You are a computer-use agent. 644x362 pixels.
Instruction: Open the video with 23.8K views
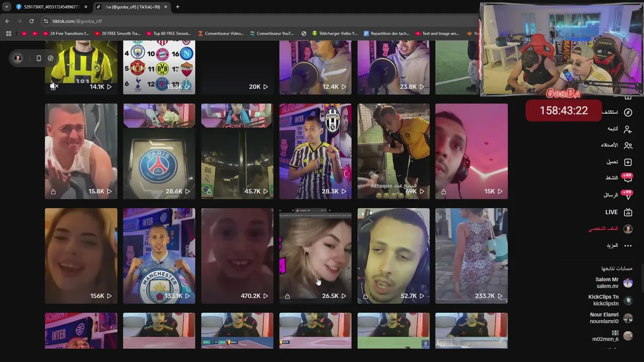(393, 67)
